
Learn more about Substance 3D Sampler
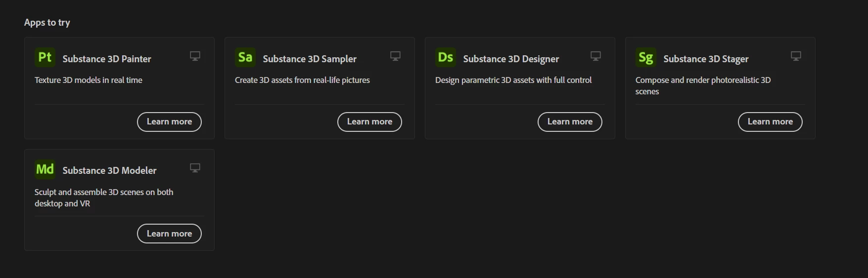click(x=369, y=122)
